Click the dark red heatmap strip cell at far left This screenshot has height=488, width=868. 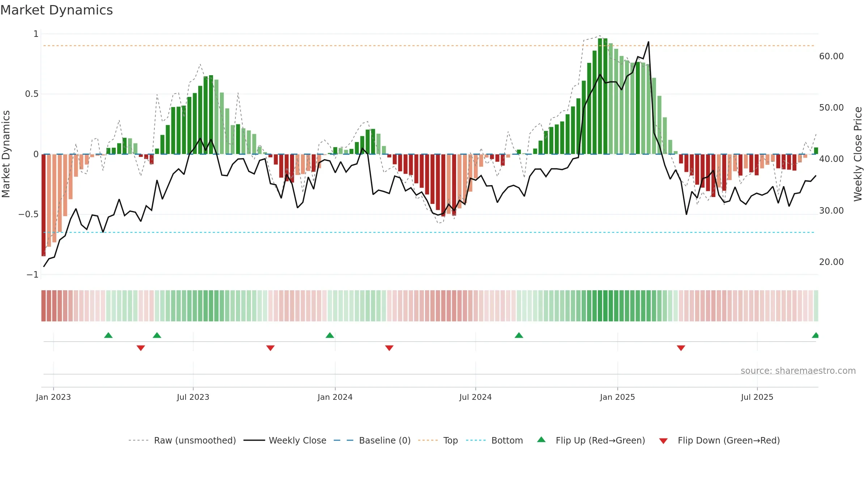point(43,306)
